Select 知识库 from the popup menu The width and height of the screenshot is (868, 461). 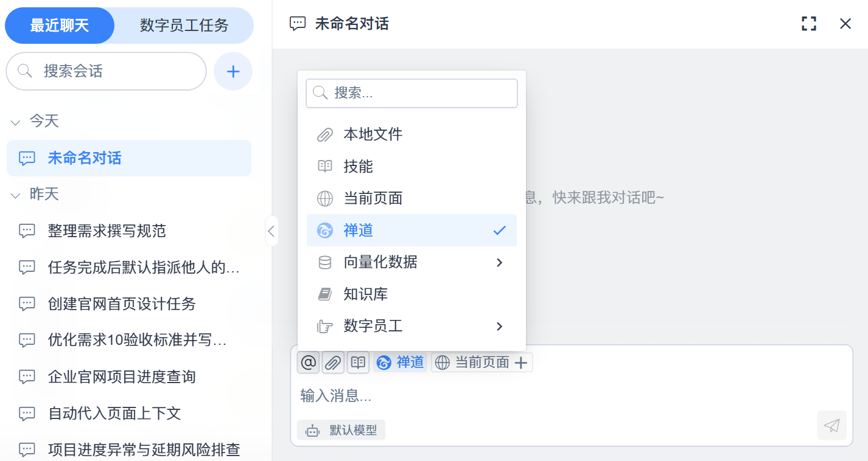(411, 294)
